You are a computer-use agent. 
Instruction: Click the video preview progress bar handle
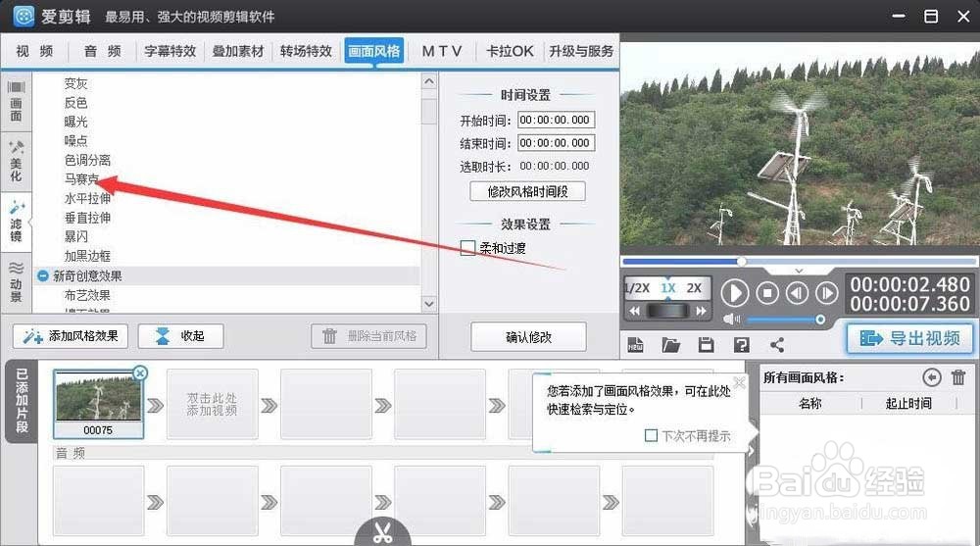[x=741, y=262]
